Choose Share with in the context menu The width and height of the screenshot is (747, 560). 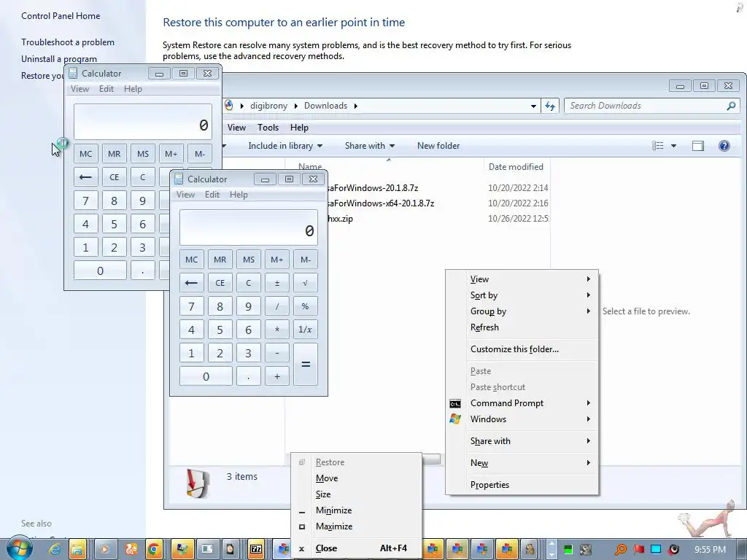point(522,441)
